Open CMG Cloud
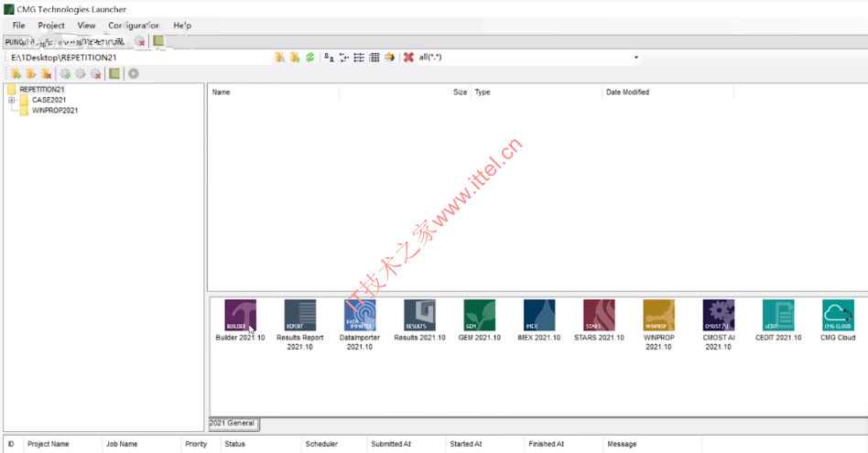Viewport: 868px width, 453px height. [838, 320]
